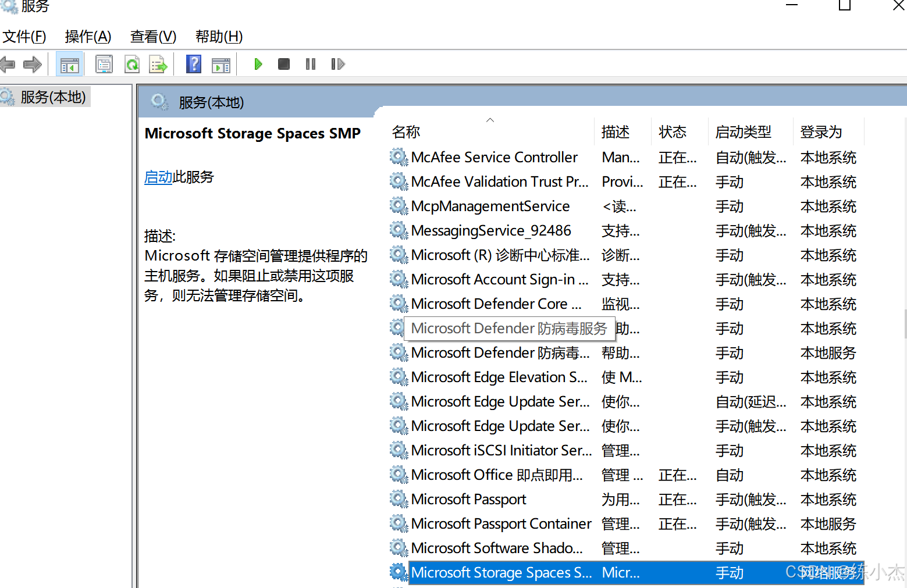The image size is (907, 588).
Task: Select the Microsoft Software Shado... gear icon
Action: pos(399,548)
